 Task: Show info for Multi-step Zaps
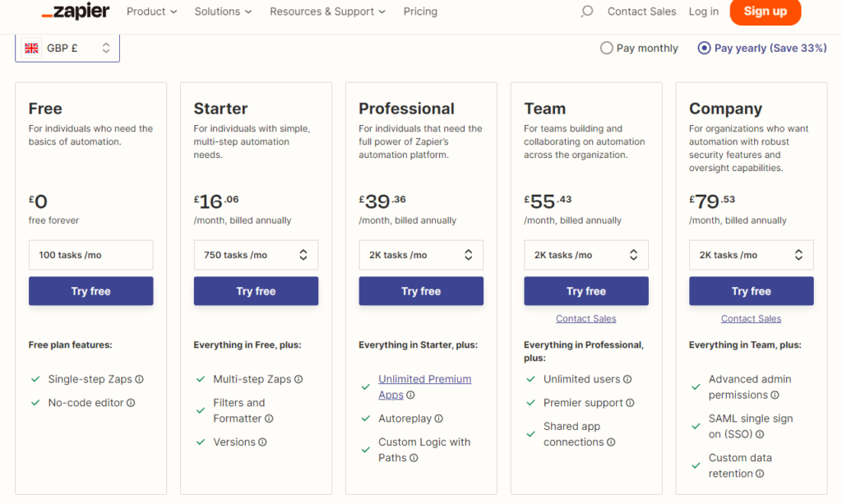pyautogui.click(x=298, y=380)
